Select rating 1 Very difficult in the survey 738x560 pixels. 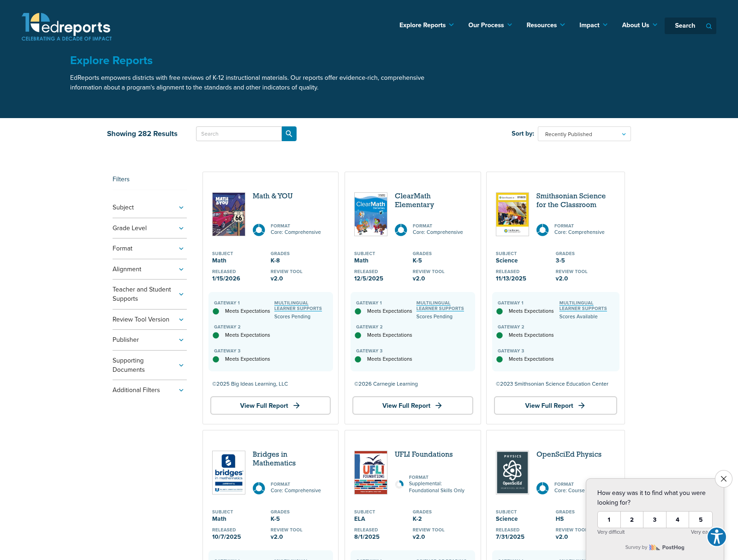click(609, 519)
